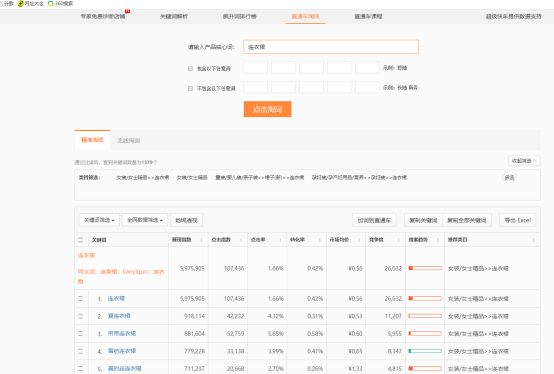554x374 pixels.
Task: Click the 导出 Excel button
Action: pos(518,220)
